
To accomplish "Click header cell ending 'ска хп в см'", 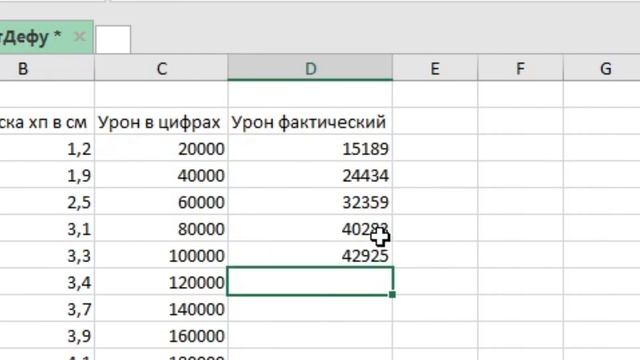I will coord(47,121).
